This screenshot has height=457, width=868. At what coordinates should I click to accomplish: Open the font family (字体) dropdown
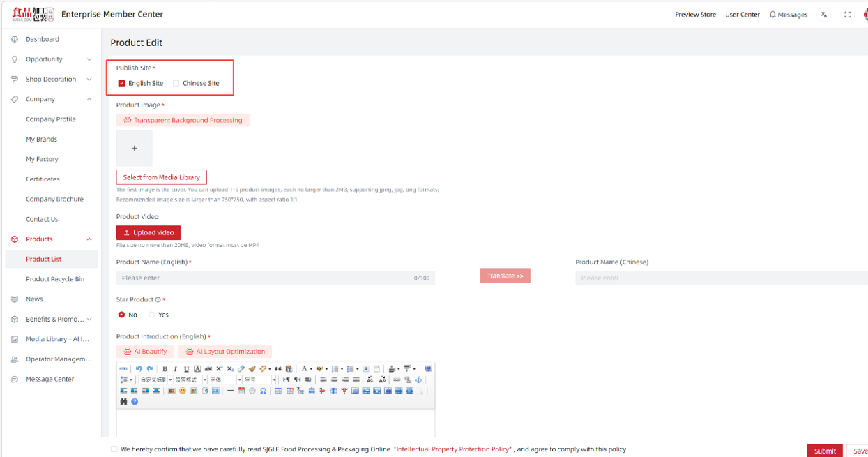[x=224, y=380]
